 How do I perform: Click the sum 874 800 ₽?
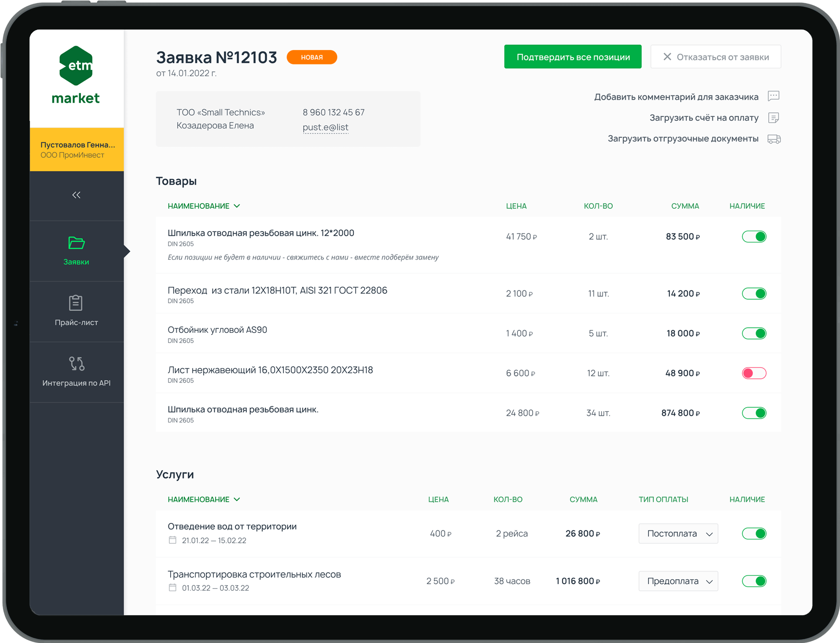(680, 413)
